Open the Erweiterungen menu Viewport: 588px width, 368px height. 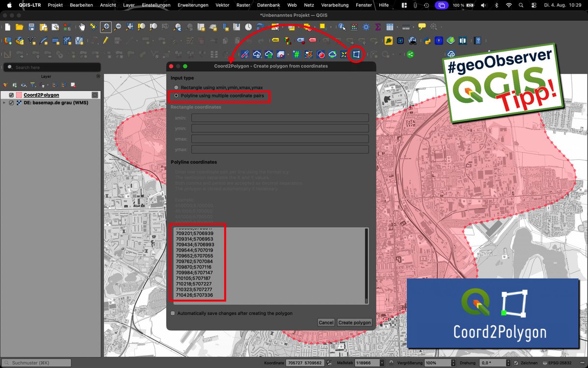click(x=193, y=5)
